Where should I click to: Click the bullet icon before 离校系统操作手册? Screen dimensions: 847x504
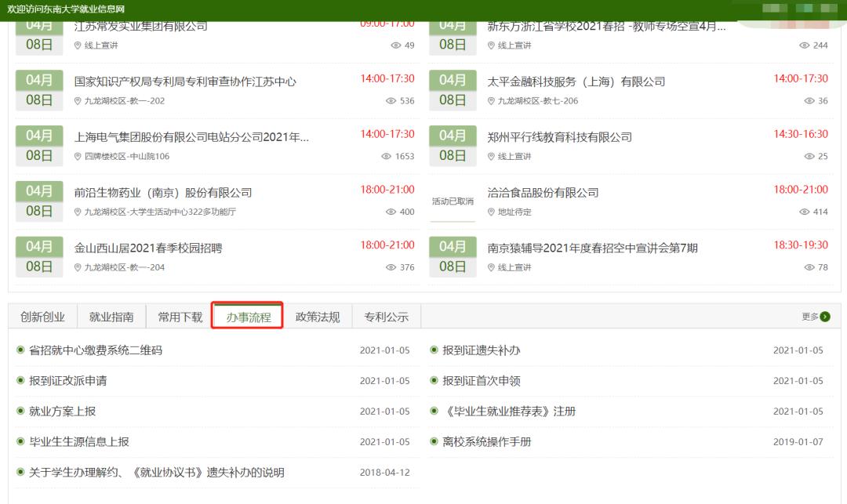[434, 441]
